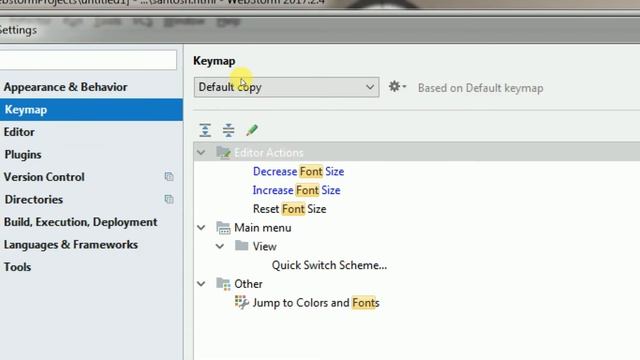Click the Keymap page heading
The image size is (640, 360).
214,61
